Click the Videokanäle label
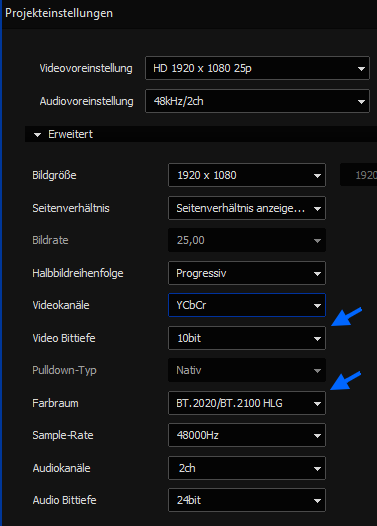The image size is (377, 526). 61,305
